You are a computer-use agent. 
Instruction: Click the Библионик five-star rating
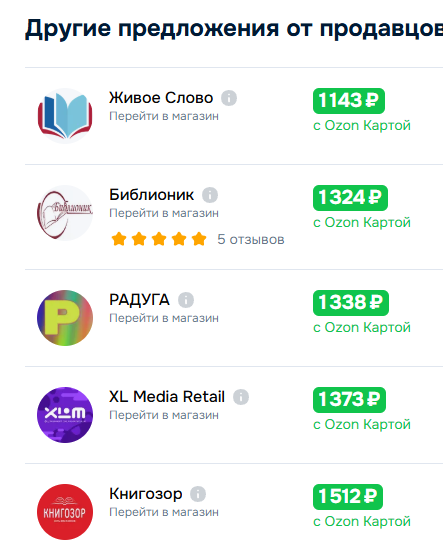[159, 239]
